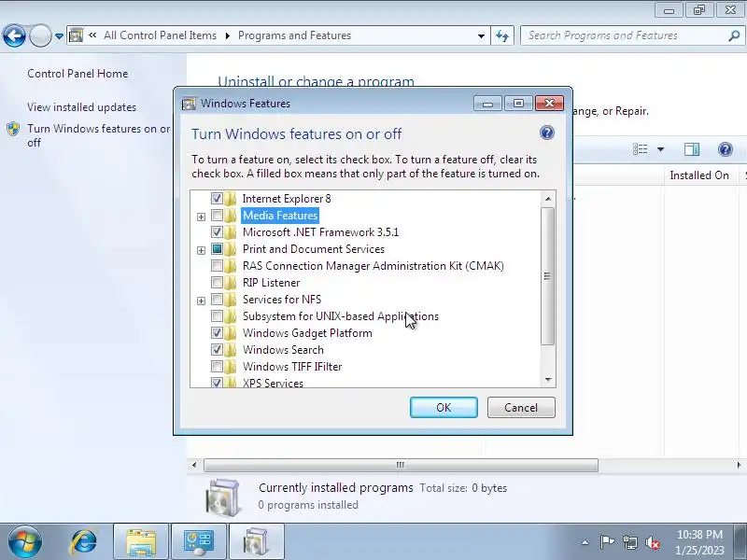The image size is (747, 560).
Task: Click the Installed On column header
Action: 699,175
